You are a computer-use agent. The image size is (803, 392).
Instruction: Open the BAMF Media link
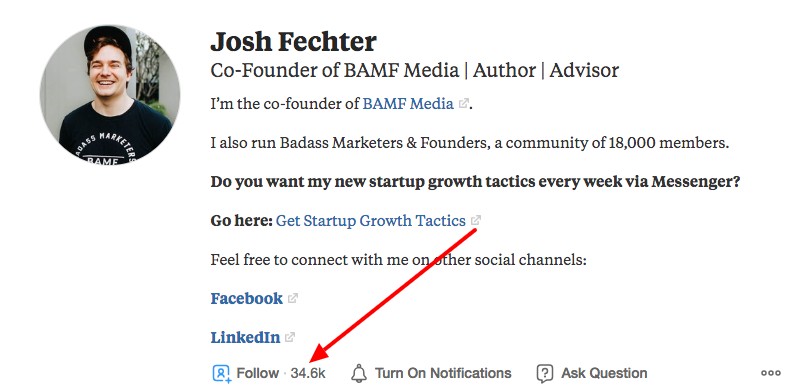(x=408, y=104)
